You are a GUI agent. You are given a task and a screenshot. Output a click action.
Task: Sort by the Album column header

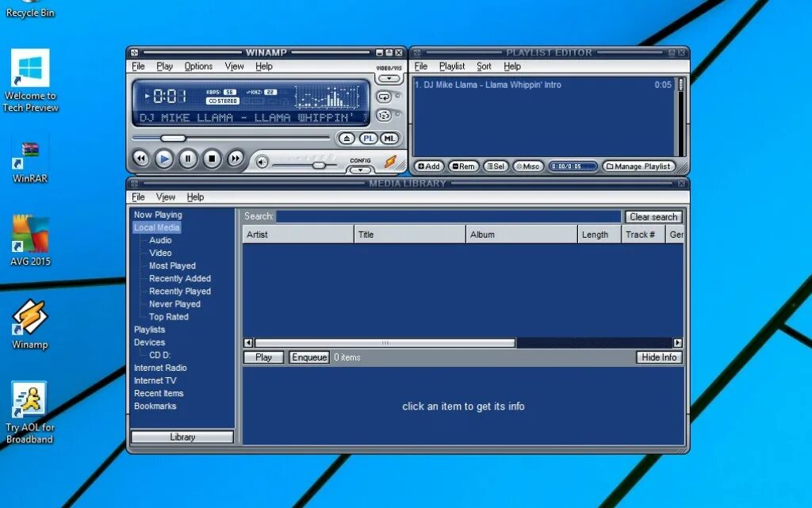(x=522, y=235)
